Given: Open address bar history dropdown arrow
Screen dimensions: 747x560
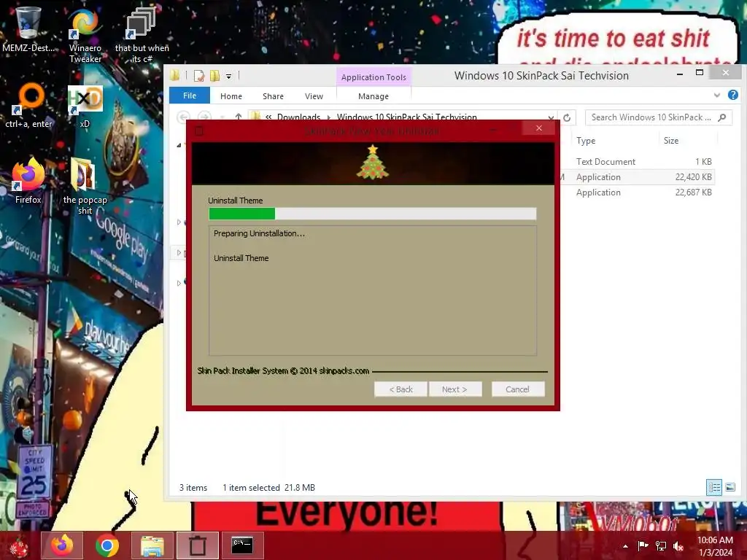Looking at the screenshot, I should 551,117.
